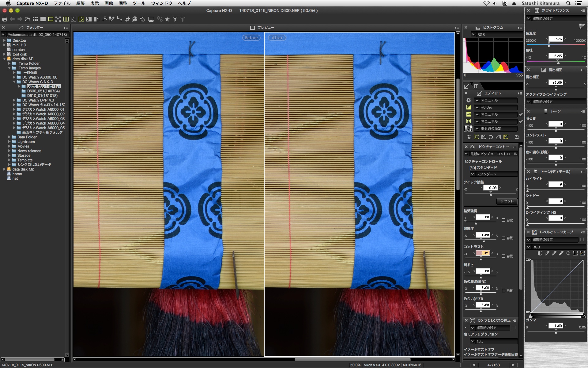Screen dimensions: 588x368
Task: Click the crop tool icon
Action: (127, 19)
